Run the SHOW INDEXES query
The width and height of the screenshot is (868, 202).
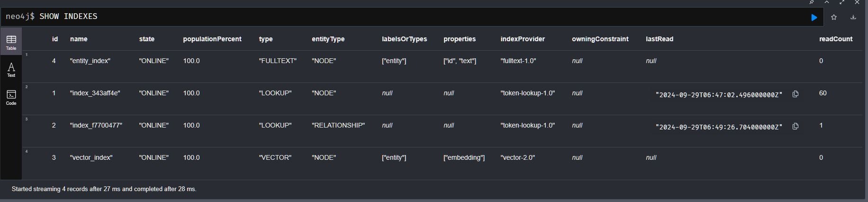click(814, 18)
